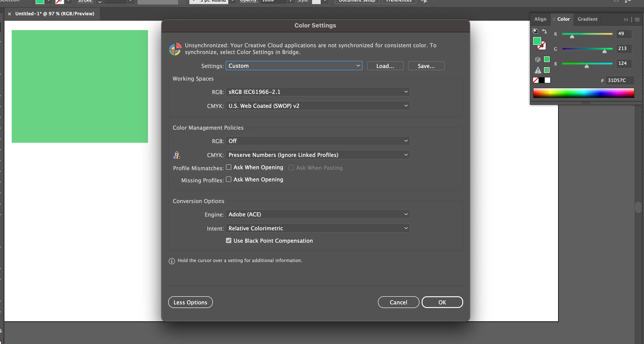644x344 pixels.
Task: Click swap fill and stroke arrow icon
Action: pyautogui.click(x=544, y=31)
